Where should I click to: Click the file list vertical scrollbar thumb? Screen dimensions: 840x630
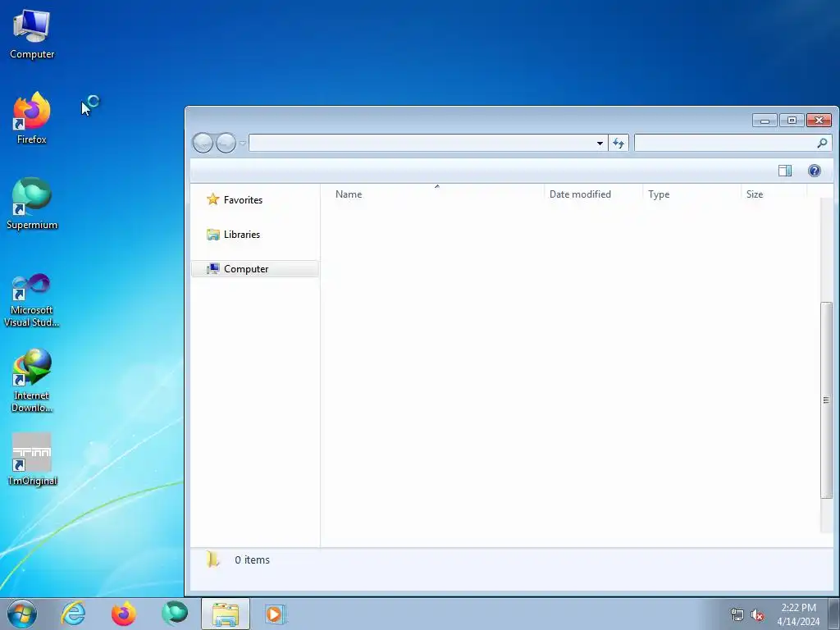(x=825, y=400)
